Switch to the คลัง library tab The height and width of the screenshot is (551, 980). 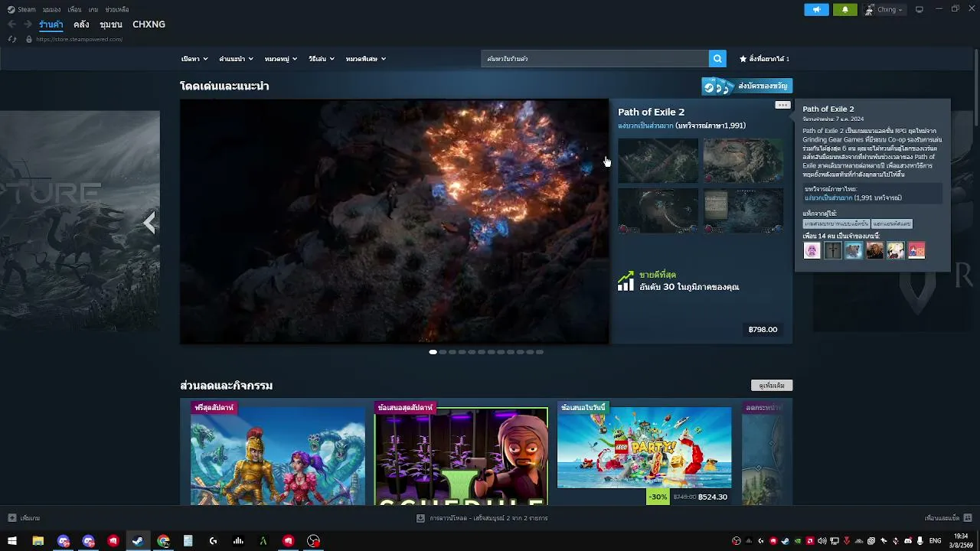(x=81, y=24)
